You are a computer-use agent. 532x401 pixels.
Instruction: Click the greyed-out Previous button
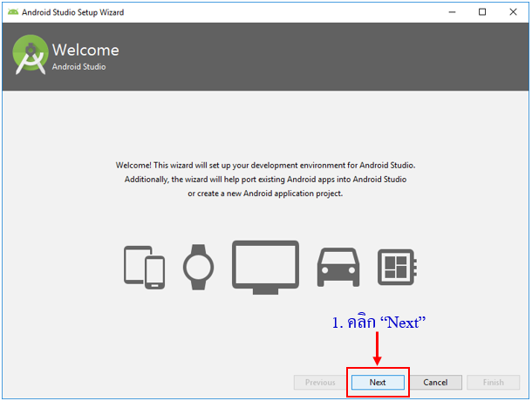pos(320,382)
